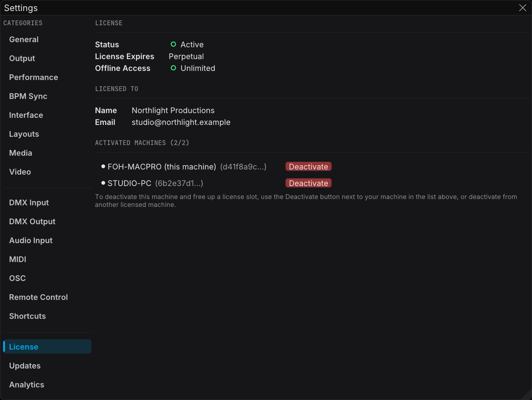Select DMX Input category
The width and height of the screenshot is (532, 400).
click(47, 203)
